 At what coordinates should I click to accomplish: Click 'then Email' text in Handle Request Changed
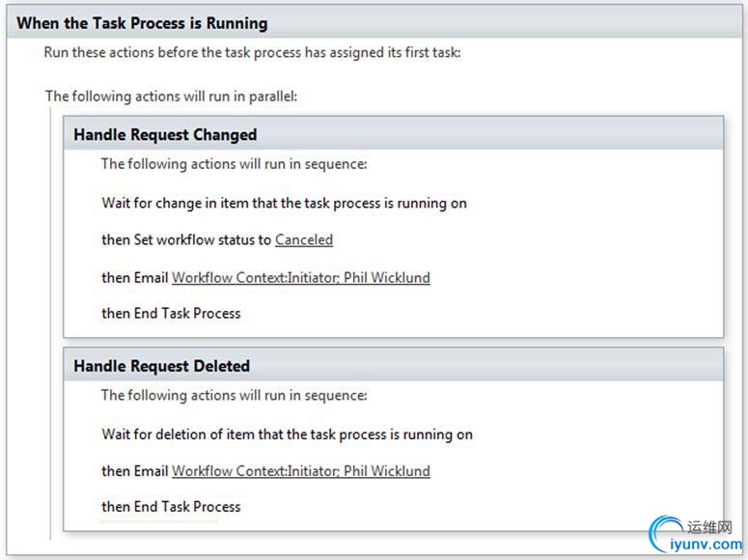click(x=135, y=277)
